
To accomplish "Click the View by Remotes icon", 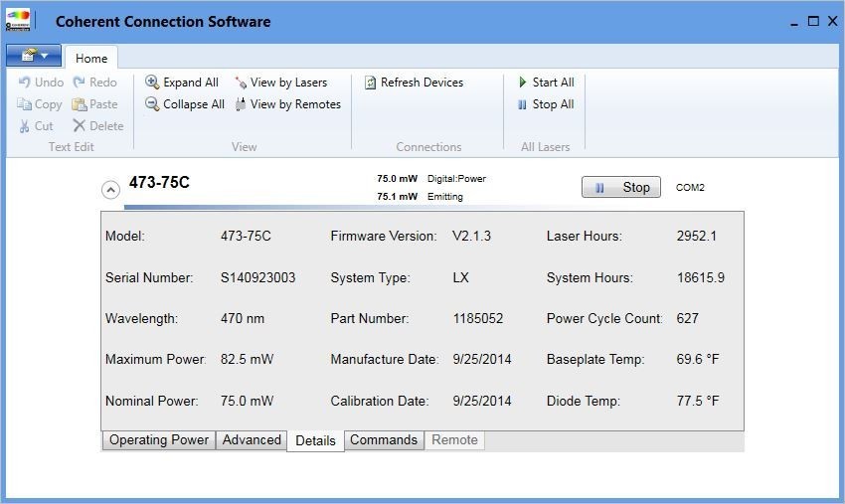I will (x=241, y=104).
